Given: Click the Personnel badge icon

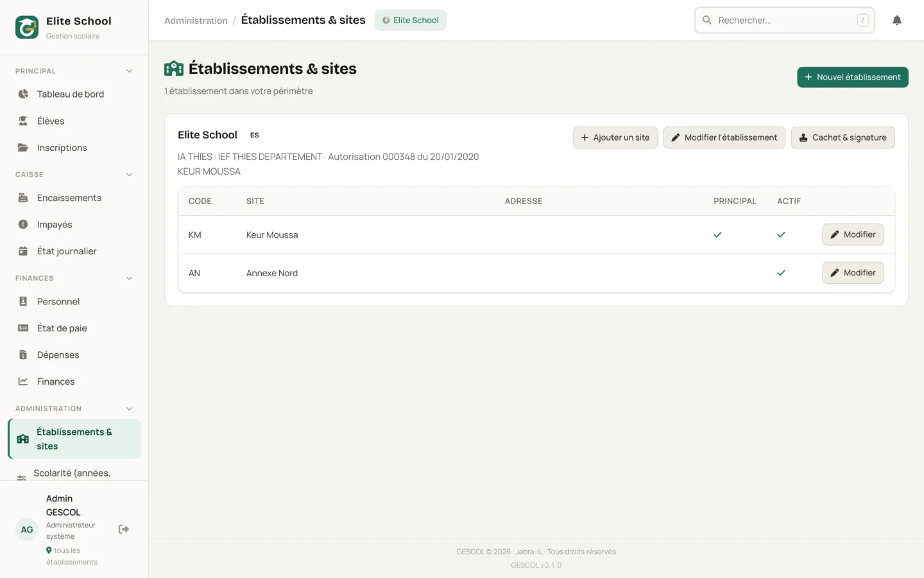Looking at the screenshot, I should click(x=23, y=301).
